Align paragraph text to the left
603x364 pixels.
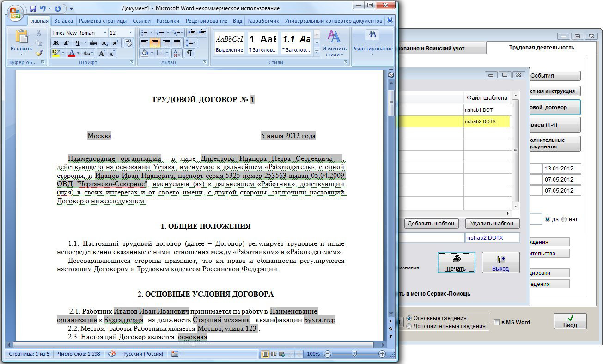[145, 43]
